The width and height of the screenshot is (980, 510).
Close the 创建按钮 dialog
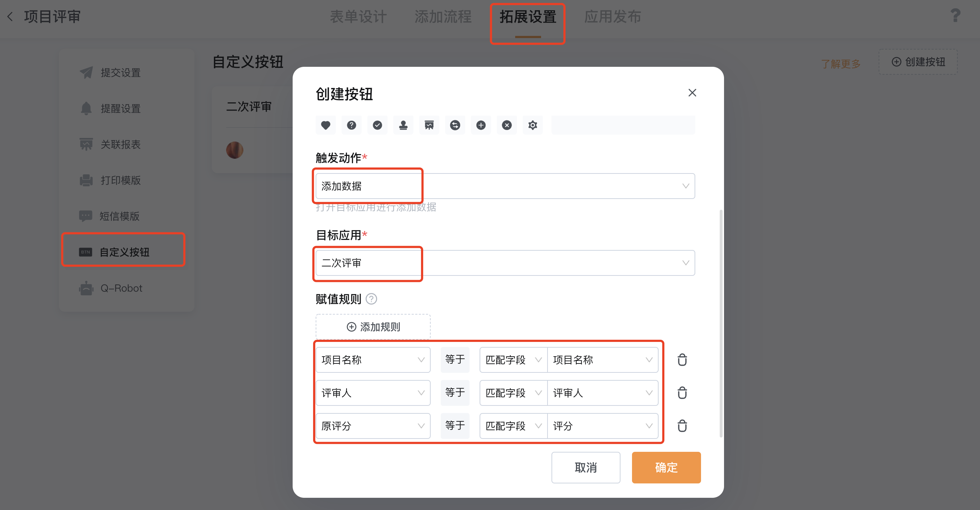692,93
